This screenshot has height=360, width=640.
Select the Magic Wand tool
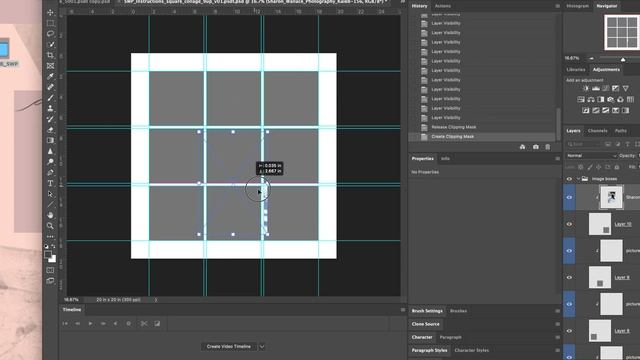click(50, 44)
